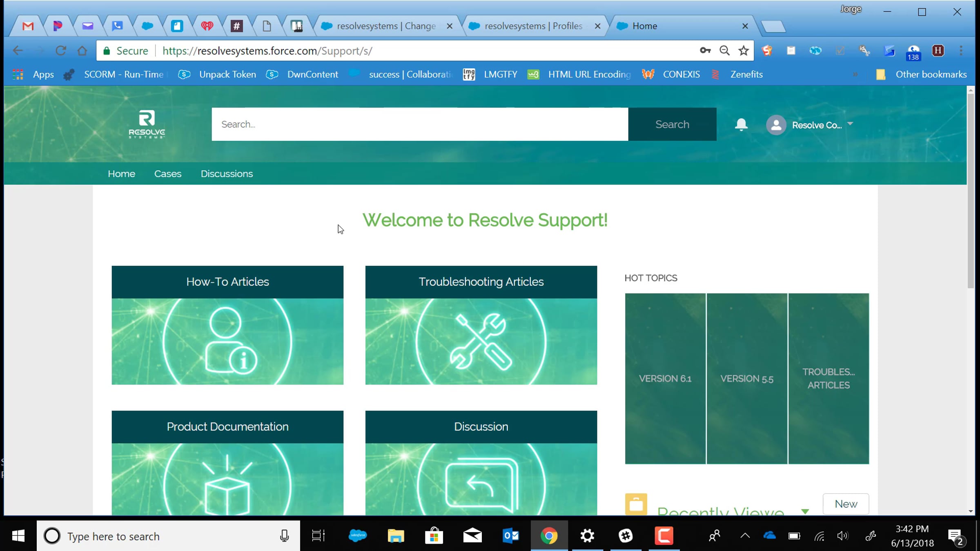Open the Discussions navigation tab
The image size is (980, 551).
[227, 174]
